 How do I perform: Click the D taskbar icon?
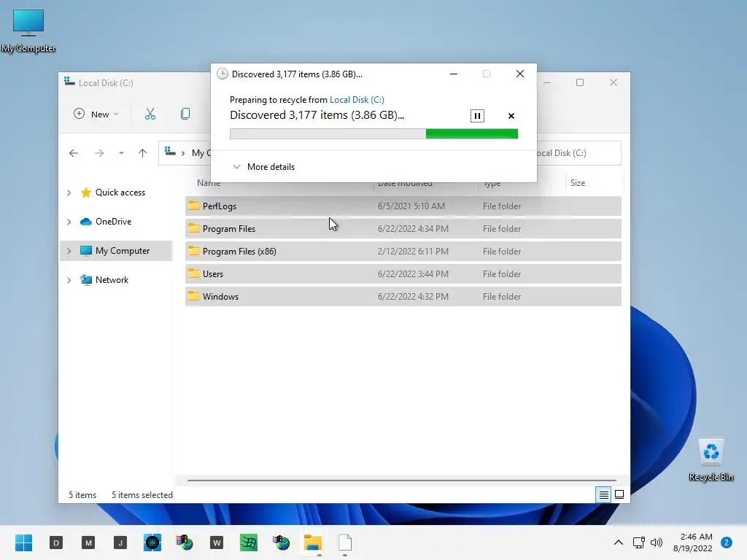[56, 542]
